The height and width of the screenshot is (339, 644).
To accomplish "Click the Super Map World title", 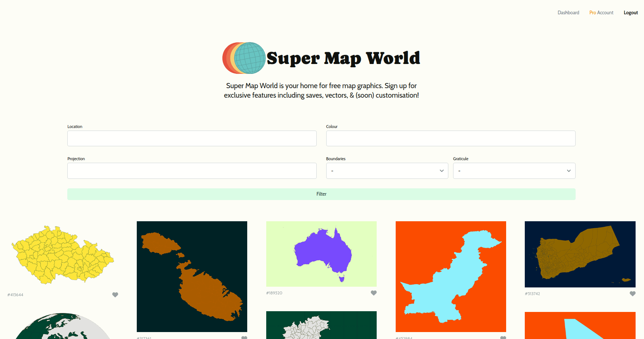I will point(343,58).
